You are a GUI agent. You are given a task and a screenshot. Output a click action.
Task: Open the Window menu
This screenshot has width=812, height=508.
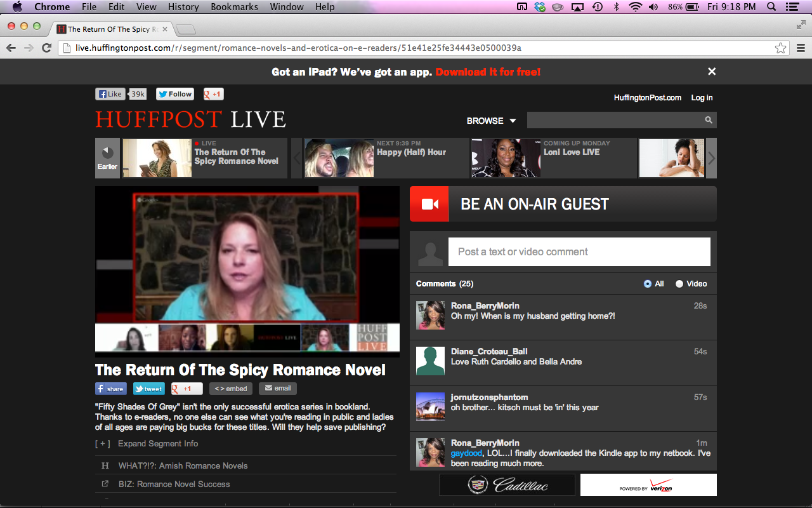pos(287,7)
